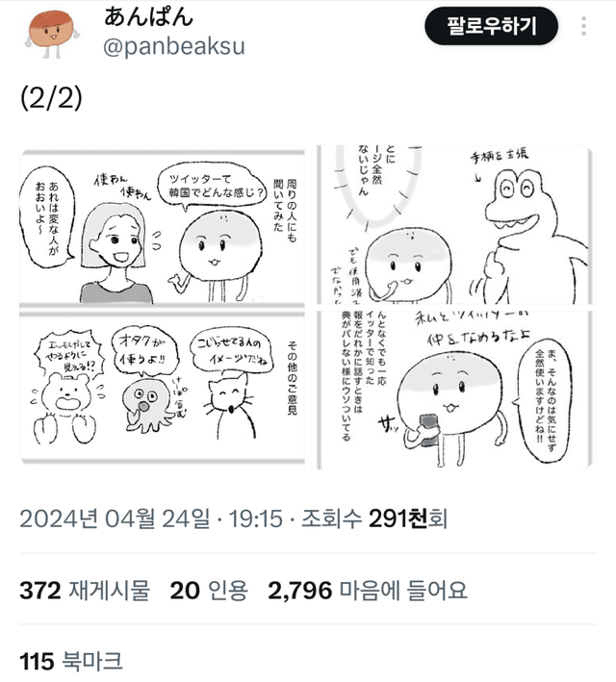
Task: Open the three-dot more options menu
Action: pos(584,27)
